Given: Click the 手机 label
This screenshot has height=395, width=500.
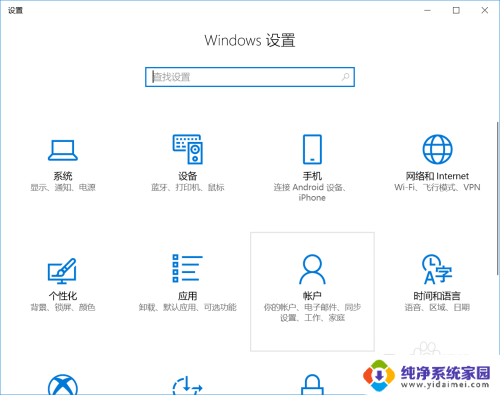Looking at the screenshot, I should (x=312, y=176).
